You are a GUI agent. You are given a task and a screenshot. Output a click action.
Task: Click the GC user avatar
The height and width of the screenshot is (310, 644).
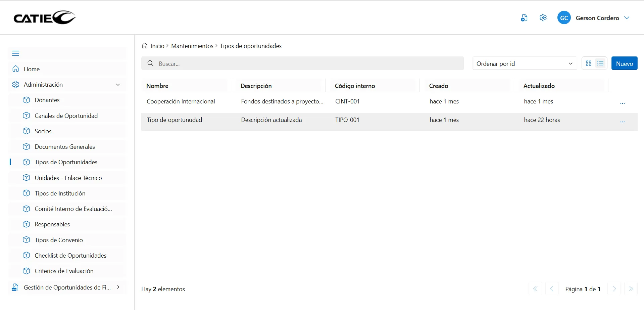tap(564, 18)
